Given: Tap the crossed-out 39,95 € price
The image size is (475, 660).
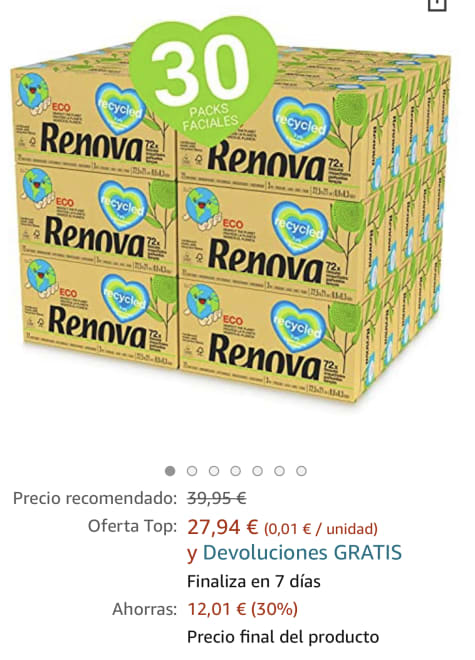Looking at the screenshot, I should coord(217,498).
